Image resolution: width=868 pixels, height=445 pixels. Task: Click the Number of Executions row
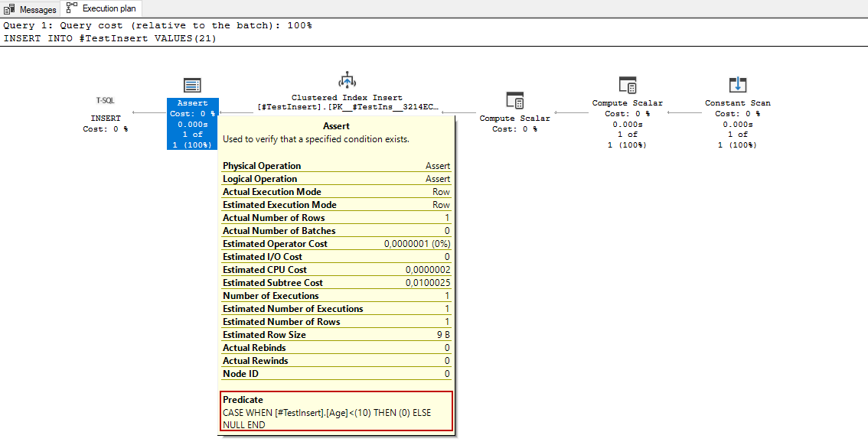pos(337,296)
